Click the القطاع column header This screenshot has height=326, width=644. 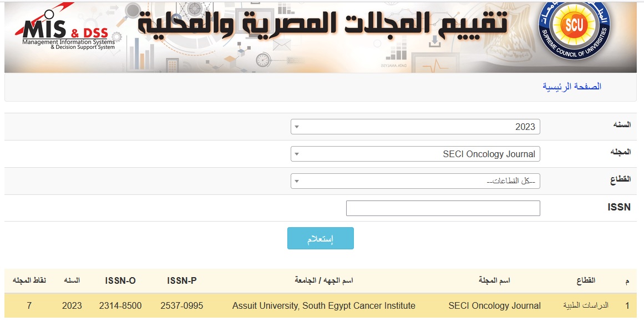(586, 281)
